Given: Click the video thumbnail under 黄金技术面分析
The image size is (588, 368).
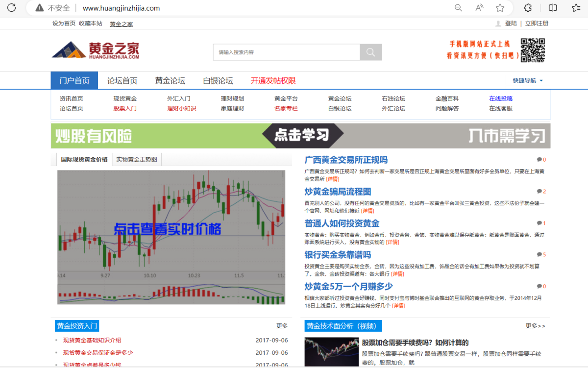Looking at the screenshot, I should 331,352.
